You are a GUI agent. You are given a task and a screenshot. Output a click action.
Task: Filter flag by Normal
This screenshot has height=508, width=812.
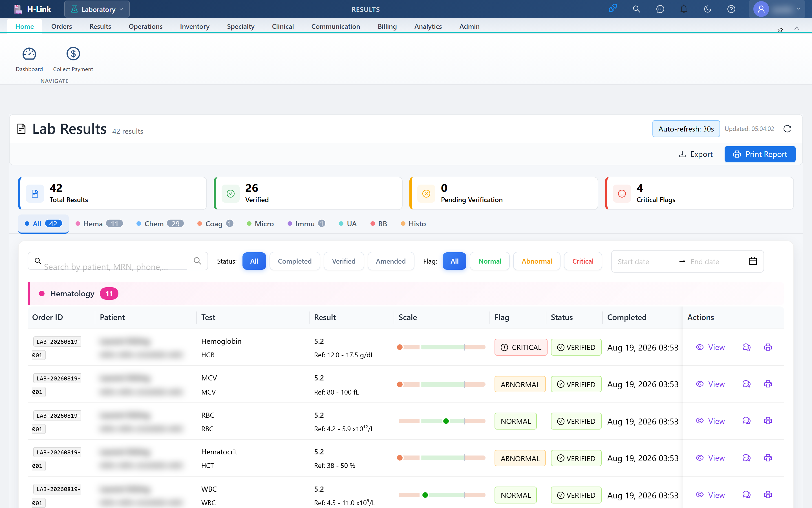pyautogui.click(x=489, y=261)
